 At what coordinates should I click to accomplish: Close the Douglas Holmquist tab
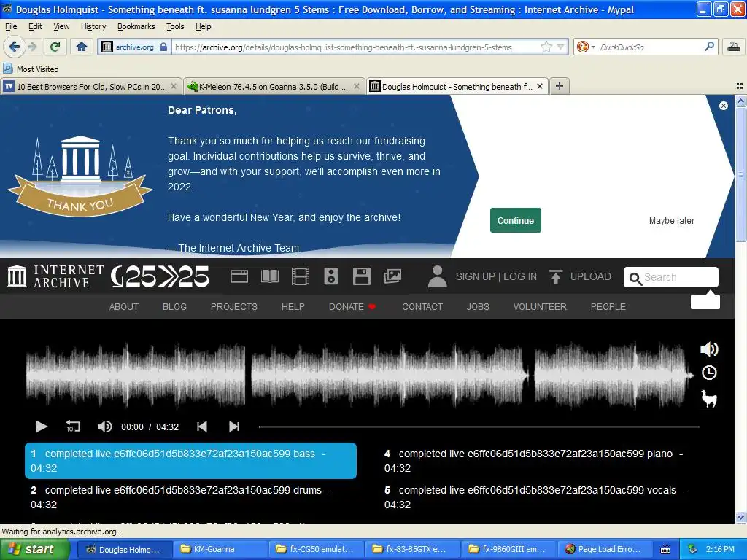[x=540, y=86]
